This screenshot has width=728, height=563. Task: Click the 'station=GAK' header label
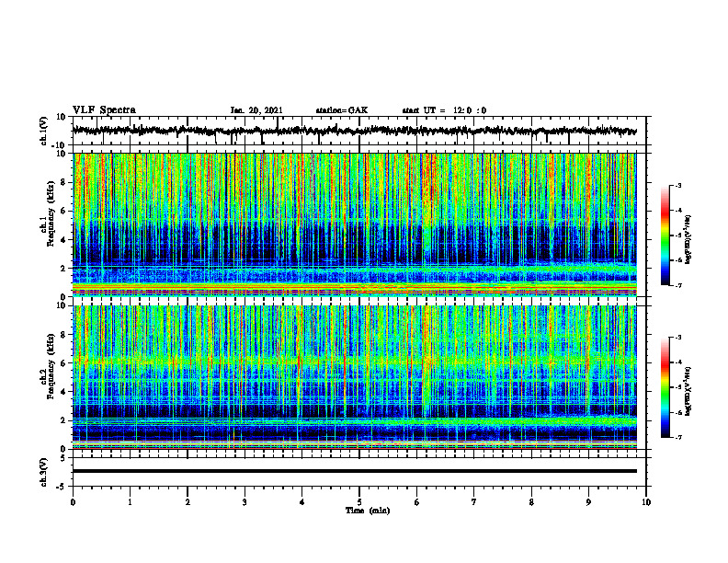click(342, 110)
